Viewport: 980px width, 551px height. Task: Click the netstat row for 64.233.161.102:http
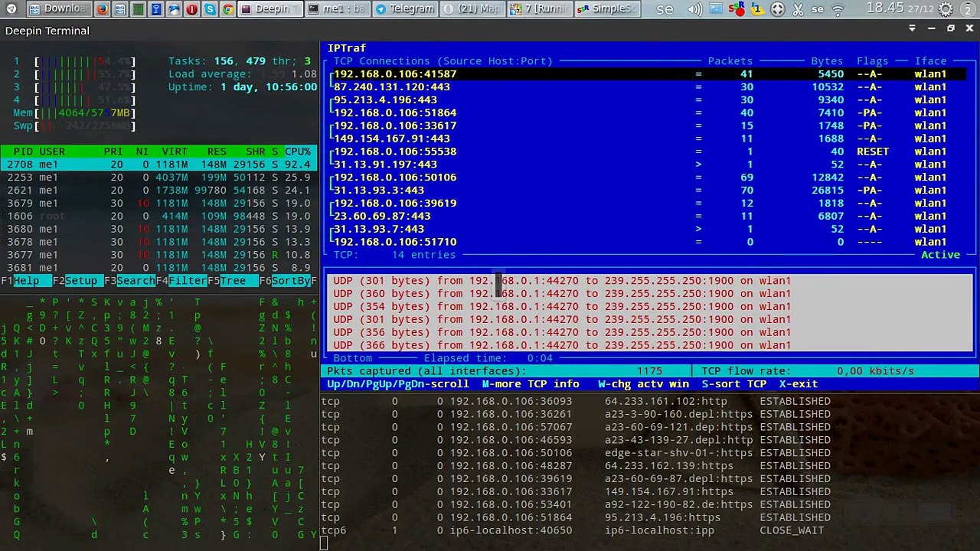[576, 401]
